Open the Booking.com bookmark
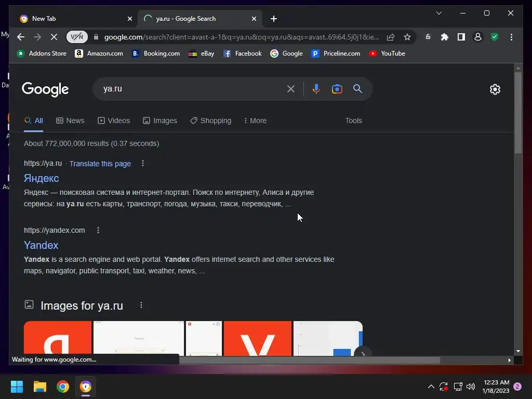Viewport: 532px width, 399px height. click(155, 54)
